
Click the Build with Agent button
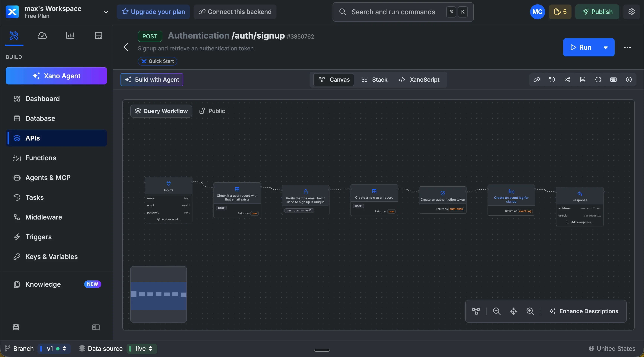pyautogui.click(x=152, y=80)
